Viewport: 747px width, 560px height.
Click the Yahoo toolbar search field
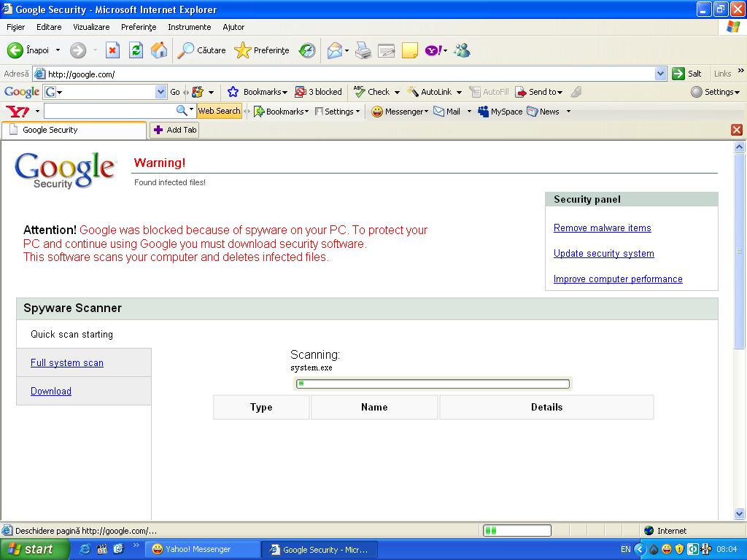(109, 112)
